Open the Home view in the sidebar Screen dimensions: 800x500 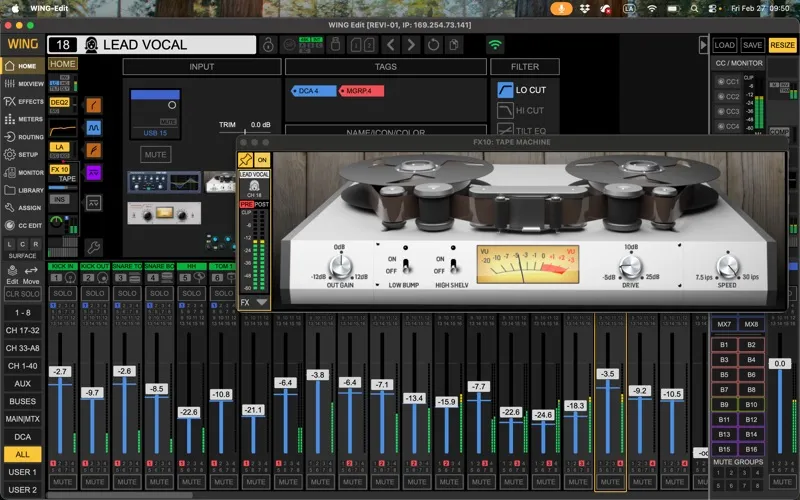[22, 66]
